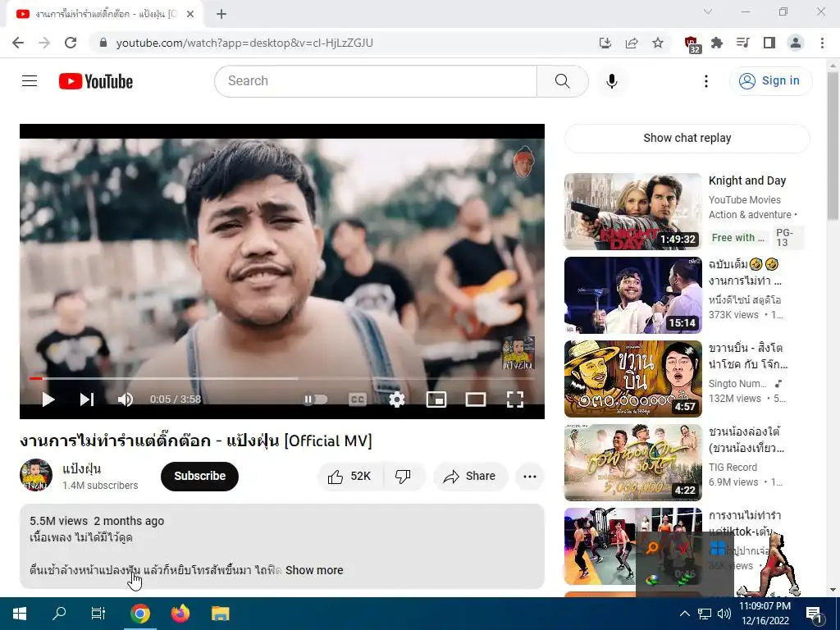Open media control button in toolbar
This screenshot has height=630, width=840.
(x=743, y=43)
